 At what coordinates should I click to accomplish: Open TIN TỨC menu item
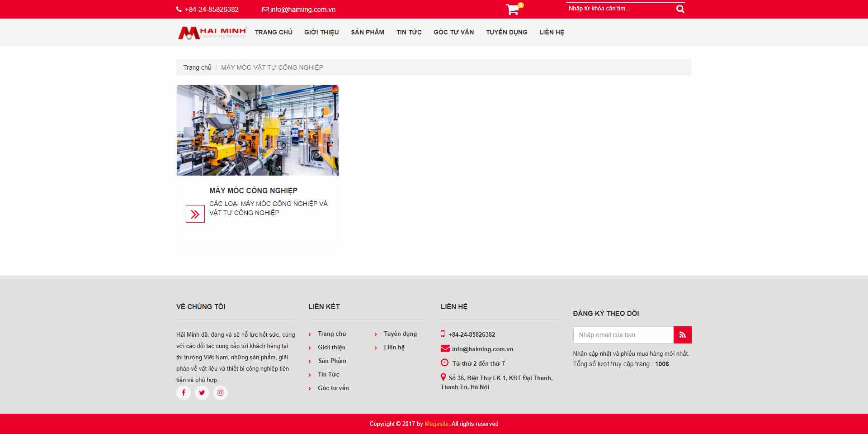pyautogui.click(x=409, y=32)
